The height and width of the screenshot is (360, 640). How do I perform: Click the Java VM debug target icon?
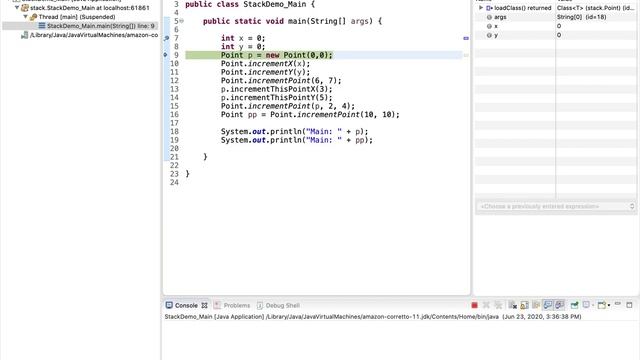[24, 8]
